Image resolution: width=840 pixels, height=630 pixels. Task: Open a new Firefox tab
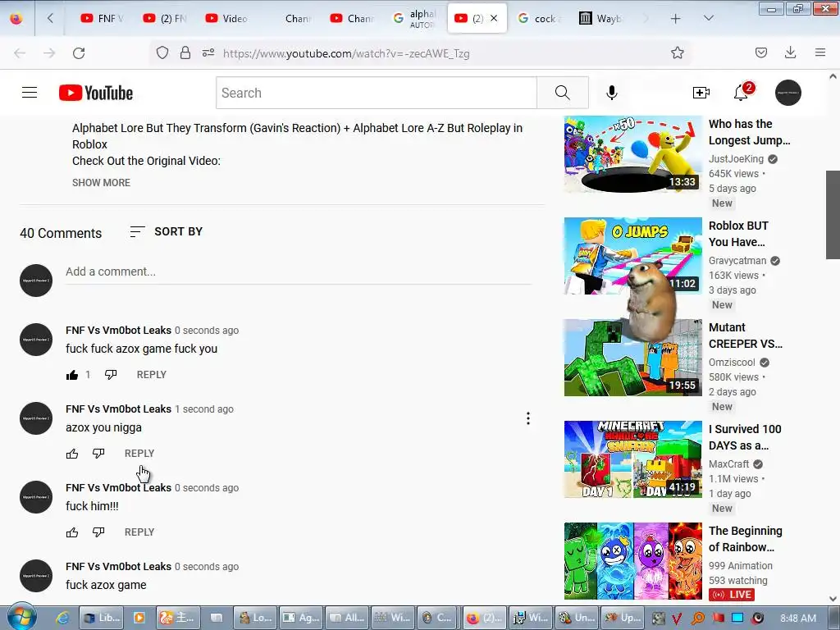pyautogui.click(x=676, y=19)
